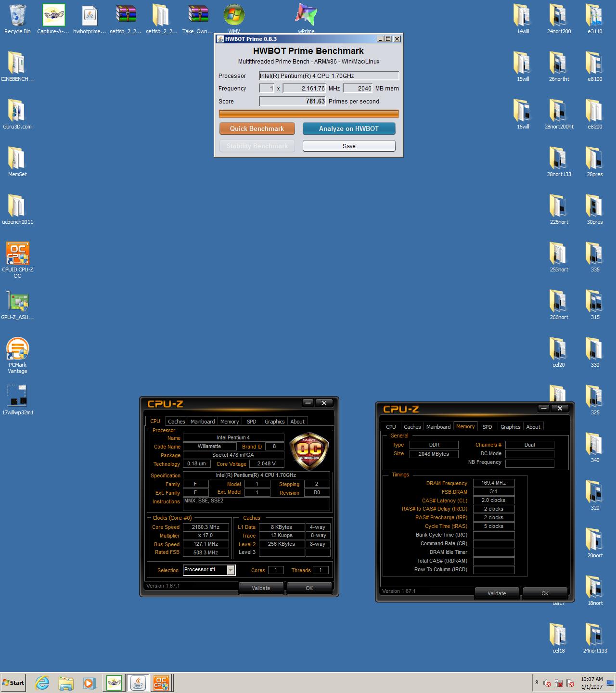Launch PCMark Vantage shortcut
The image size is (616, 693).
(17, 355)
